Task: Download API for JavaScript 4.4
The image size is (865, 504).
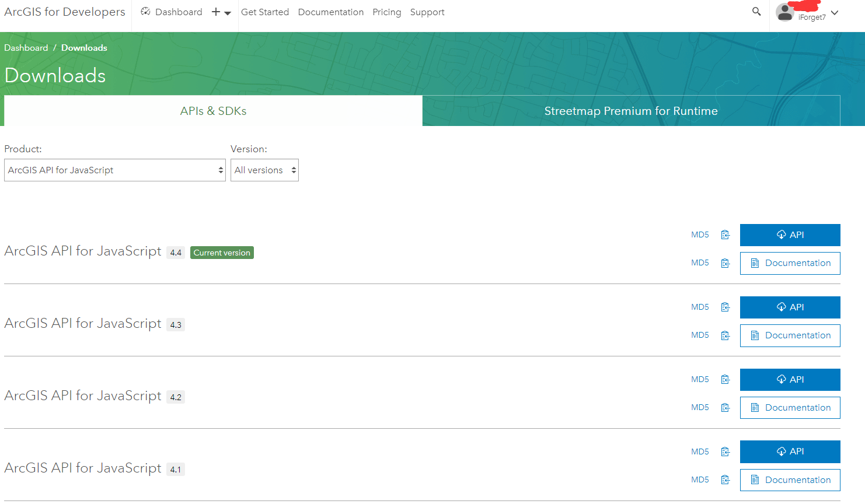Action: point(790,235)
